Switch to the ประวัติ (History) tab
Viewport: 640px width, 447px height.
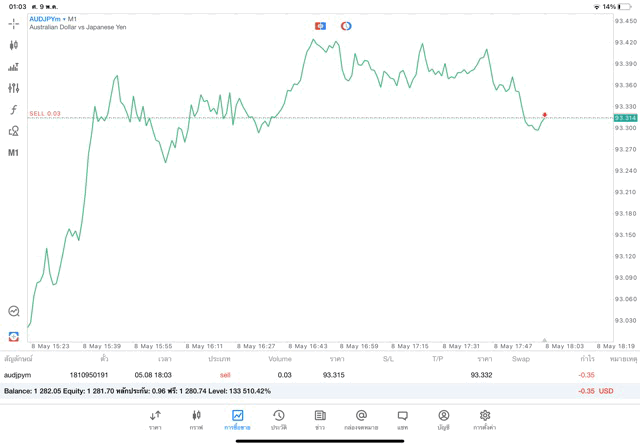pos(278,419)
